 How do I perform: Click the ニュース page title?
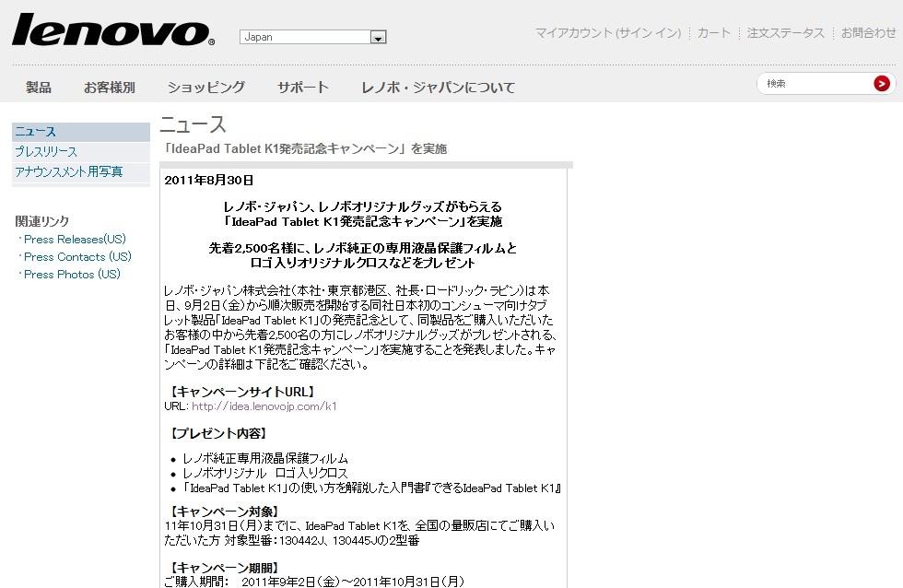193,125
